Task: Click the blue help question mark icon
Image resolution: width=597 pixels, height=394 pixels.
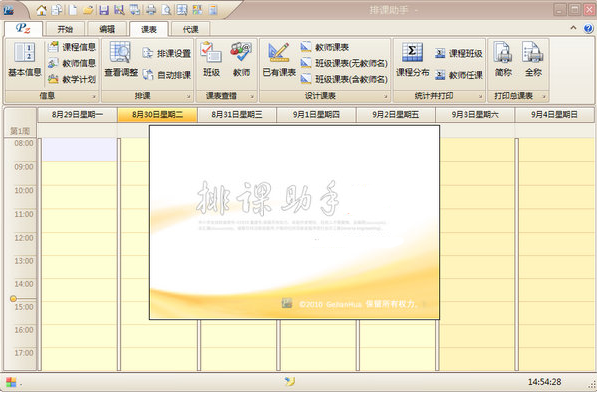Action: click(588, 29)
